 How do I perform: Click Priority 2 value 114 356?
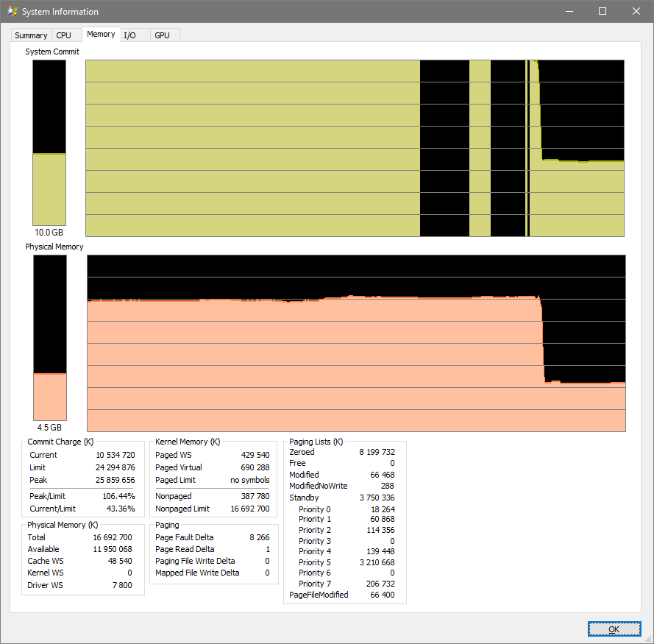click(381, 530)
